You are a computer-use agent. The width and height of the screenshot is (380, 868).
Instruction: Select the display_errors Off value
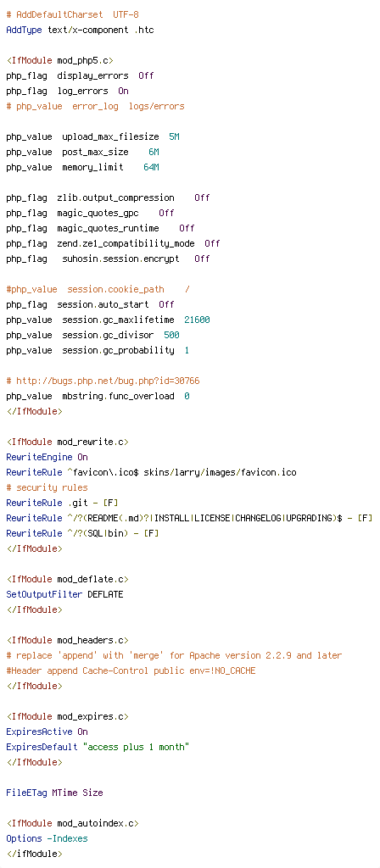point(146,75)
